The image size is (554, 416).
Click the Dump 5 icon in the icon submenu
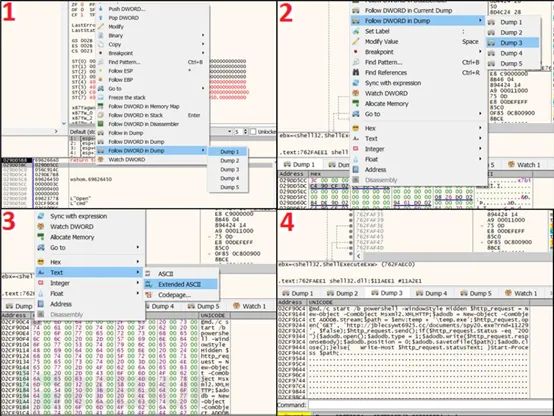point(491,64)
